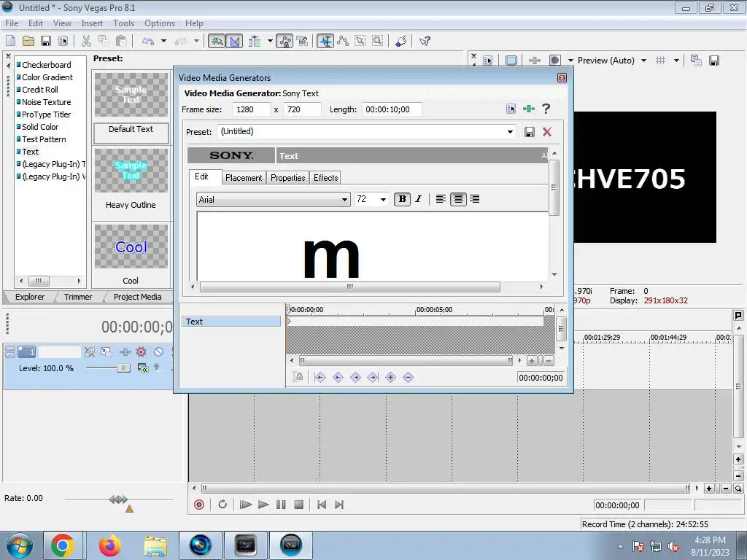This screenshot has height=560, width=747.
Task: Open the Arial font family dropdown
Action: [x=344, y=200]
